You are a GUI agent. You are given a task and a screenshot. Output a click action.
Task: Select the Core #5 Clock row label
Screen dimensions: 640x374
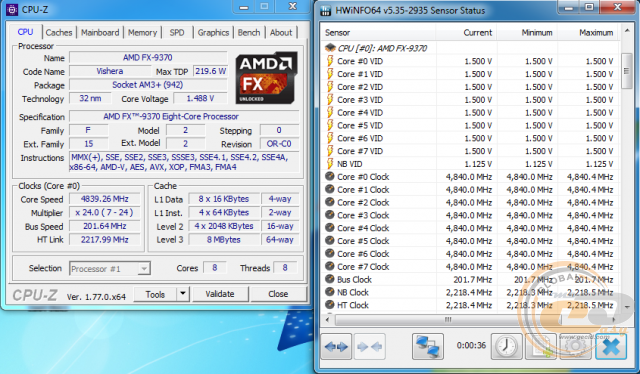[363, 241]
